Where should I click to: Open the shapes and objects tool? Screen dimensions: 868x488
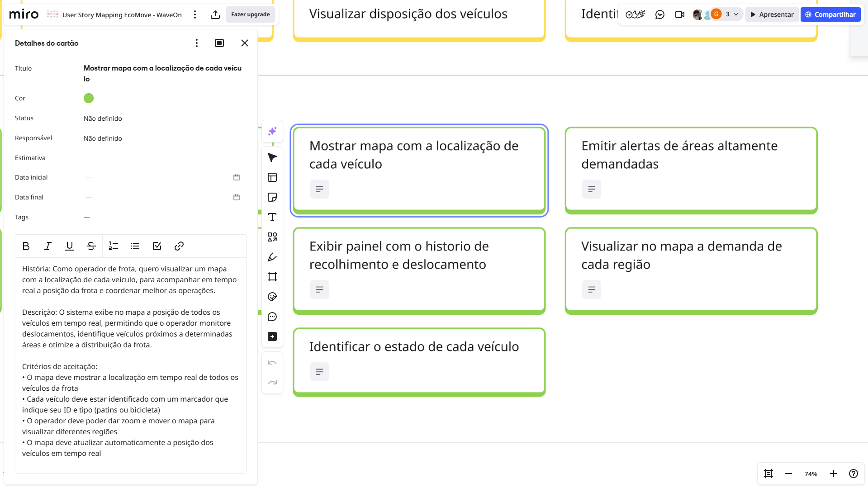(272, 237)
